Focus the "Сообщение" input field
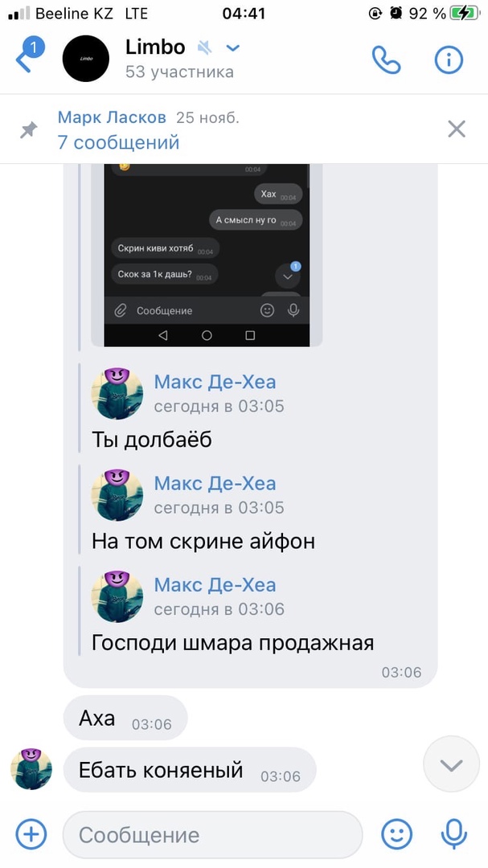The height and width of the screenshot is (868, 488). [213, 835]
